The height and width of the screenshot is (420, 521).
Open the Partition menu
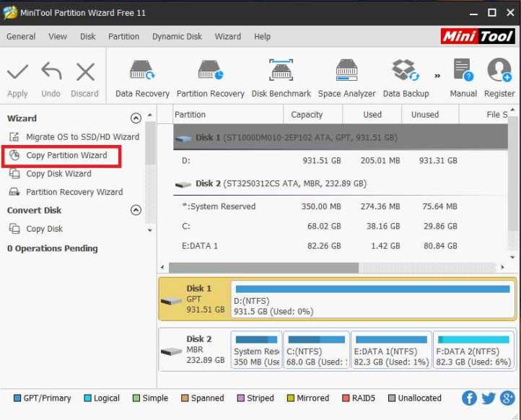click(123, 36)
